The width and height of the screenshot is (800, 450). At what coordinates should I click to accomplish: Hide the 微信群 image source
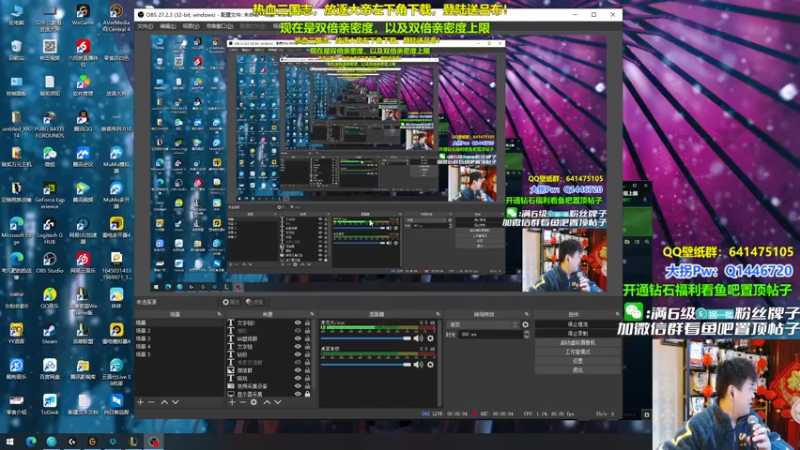pyautogui.click(x=298, y=370)
